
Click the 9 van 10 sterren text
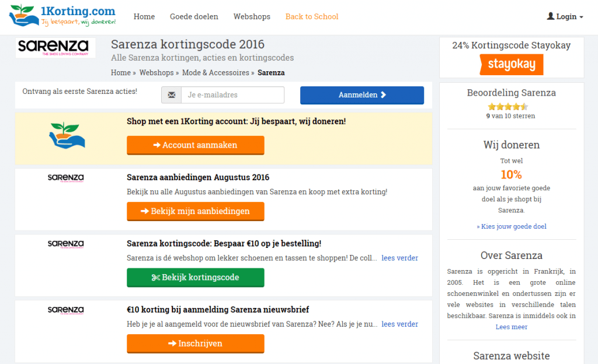[x=510, y=116]
